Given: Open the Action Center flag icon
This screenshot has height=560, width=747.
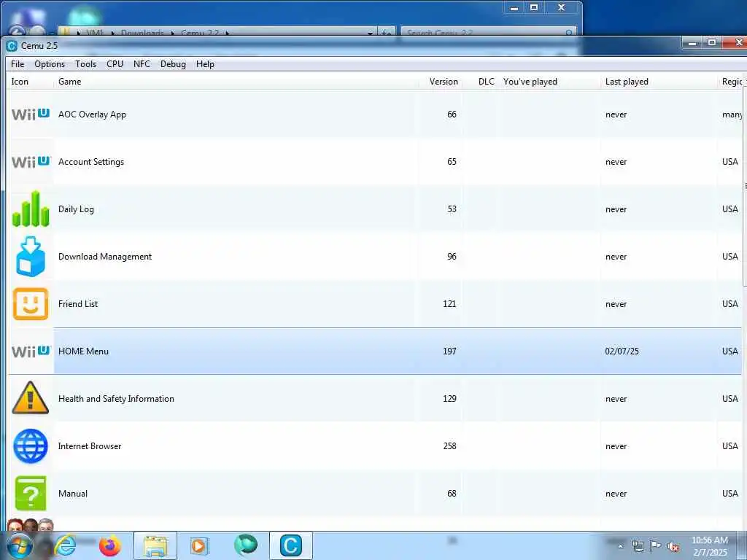Looking at the screenshot, I should (x=656, y=546).
